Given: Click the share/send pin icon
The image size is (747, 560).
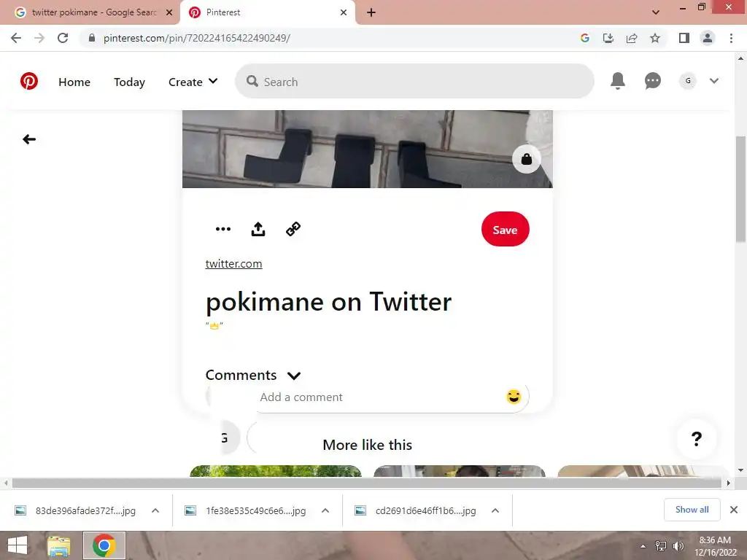Looking at the screenshot, I should click(258, 229).
